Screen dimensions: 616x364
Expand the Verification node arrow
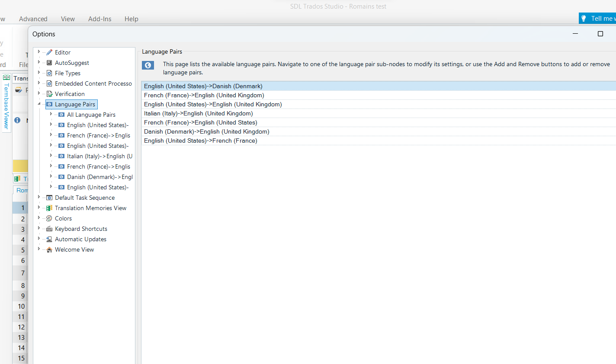tap(39, 93)
